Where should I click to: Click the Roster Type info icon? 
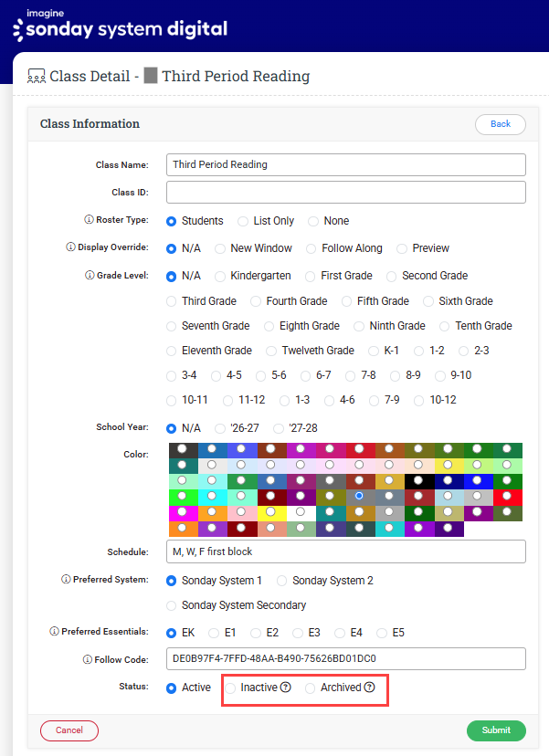(89, 220)
